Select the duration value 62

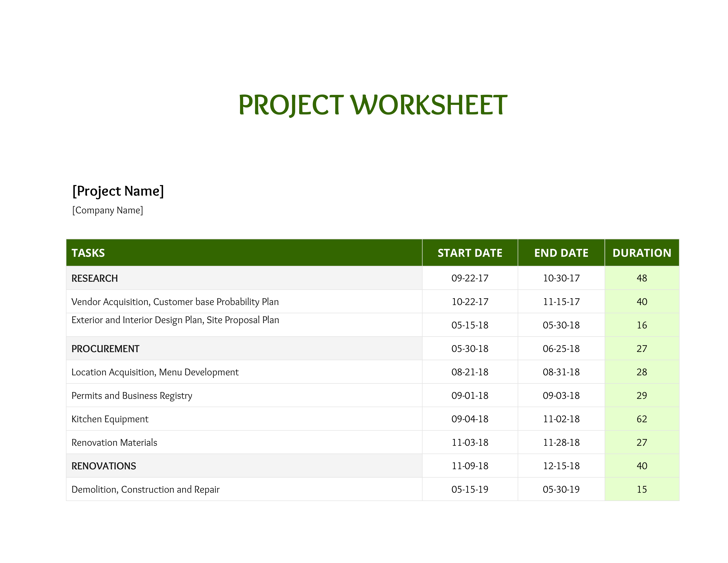pos(642,419)
